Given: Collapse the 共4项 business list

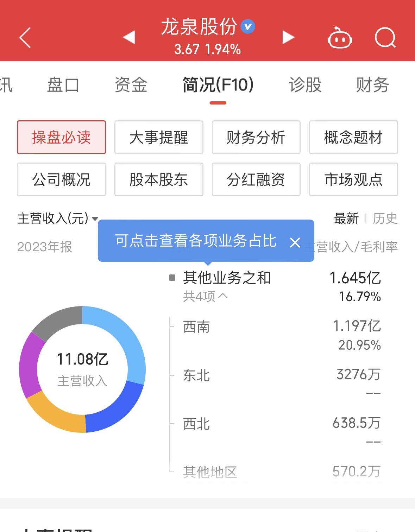Looking at the screenshot, I should pos(205,296).
